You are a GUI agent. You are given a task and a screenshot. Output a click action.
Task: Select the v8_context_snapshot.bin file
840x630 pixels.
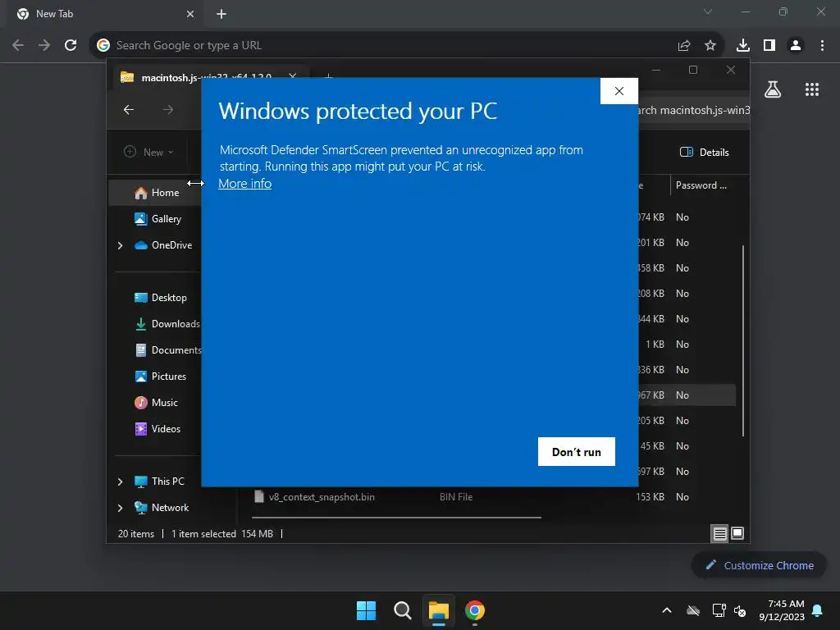click(x=322, y=496)
